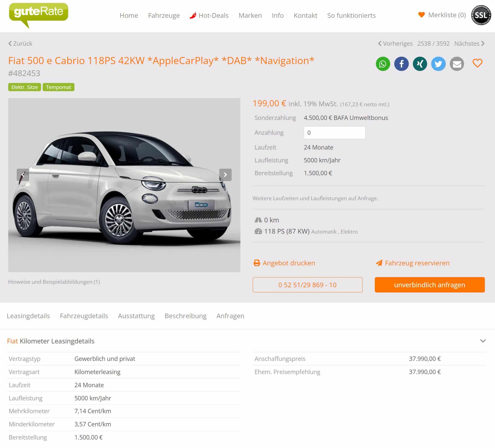Click the Tempomat tag
The height and width of the screenshot is (448, 495).
pyautogui.click(x=59, y=87)
